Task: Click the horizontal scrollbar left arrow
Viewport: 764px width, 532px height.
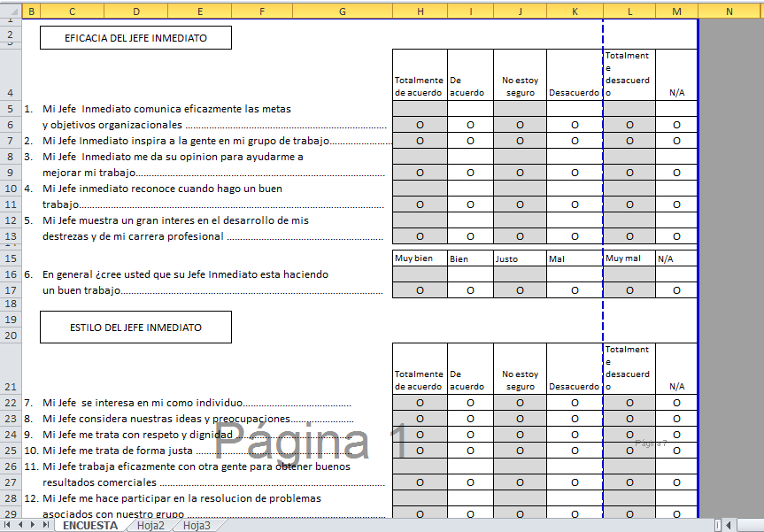Action: point(729,525)
